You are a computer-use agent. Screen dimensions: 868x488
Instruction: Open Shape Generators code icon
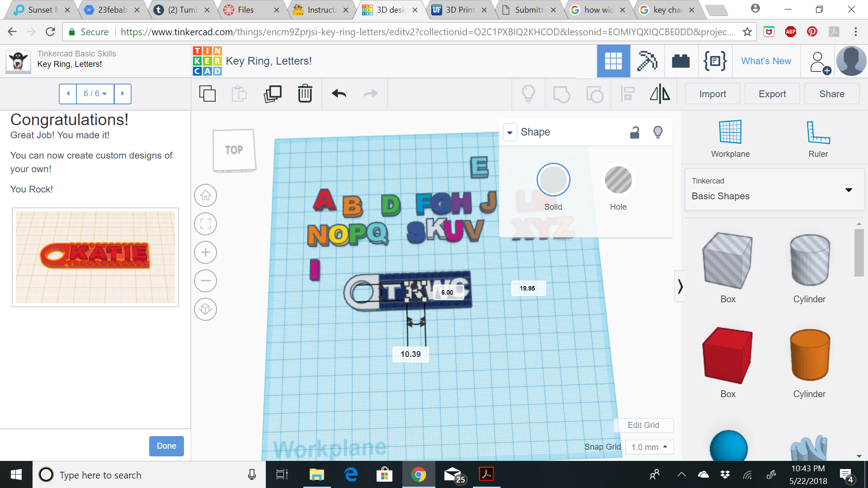click(715, 61)
